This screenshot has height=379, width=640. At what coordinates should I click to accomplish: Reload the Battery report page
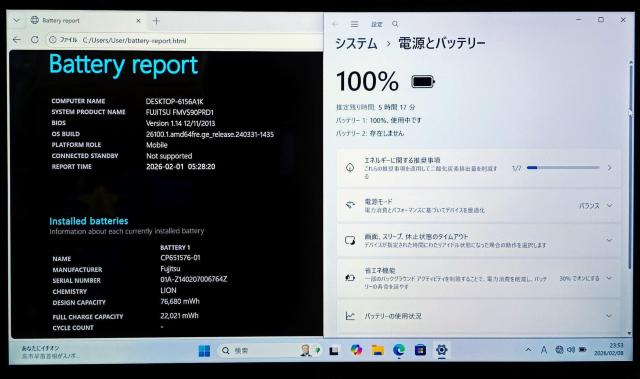click(x=35, y=40)
